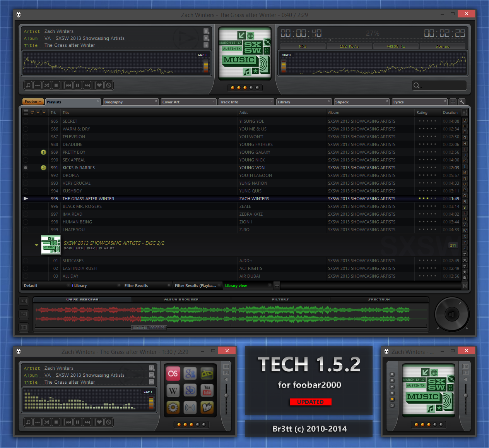Jump to letter M in alphabet index

coord(465,173)
